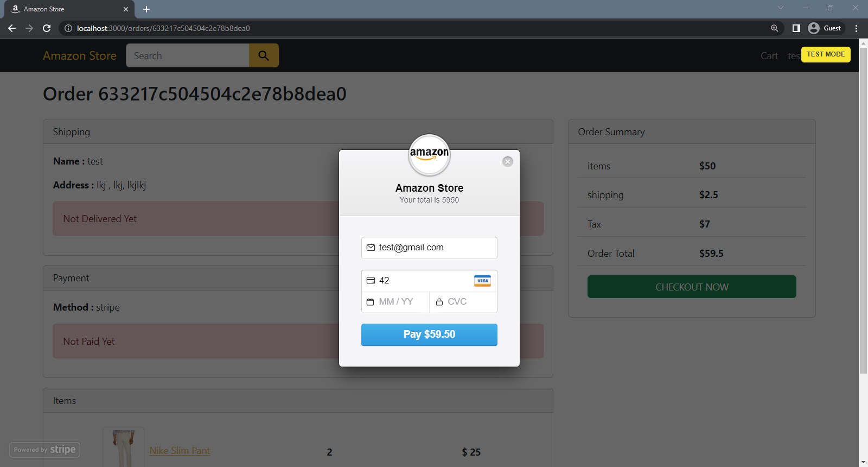Click the amazon logo in payment dialog
This screenshot has width=868, height=467.
[429, 155]
